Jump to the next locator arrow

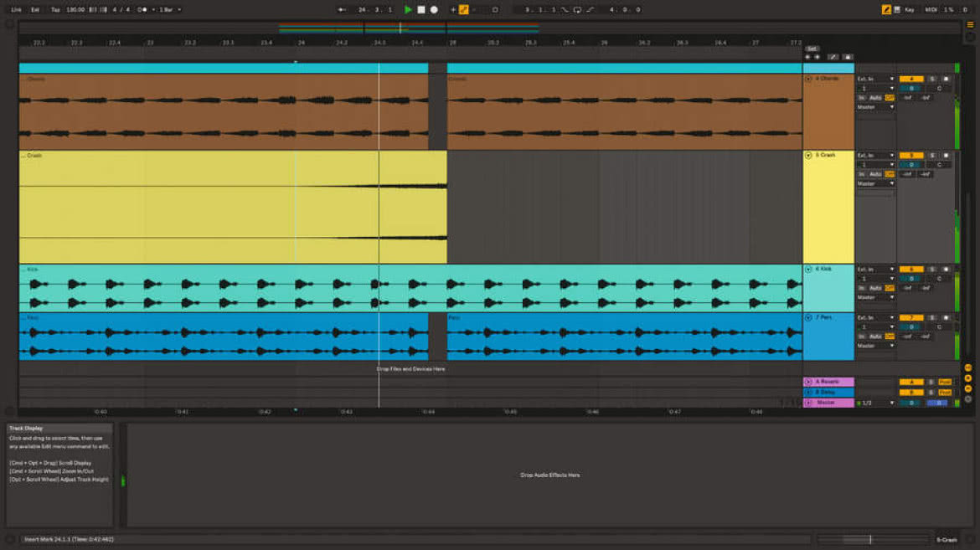817,57
